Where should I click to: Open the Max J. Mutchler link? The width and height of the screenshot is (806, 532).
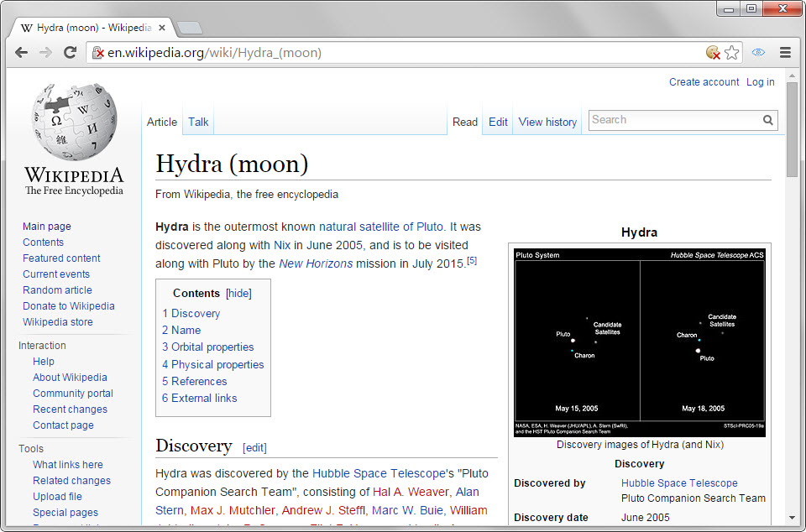[x=233, y=510]
